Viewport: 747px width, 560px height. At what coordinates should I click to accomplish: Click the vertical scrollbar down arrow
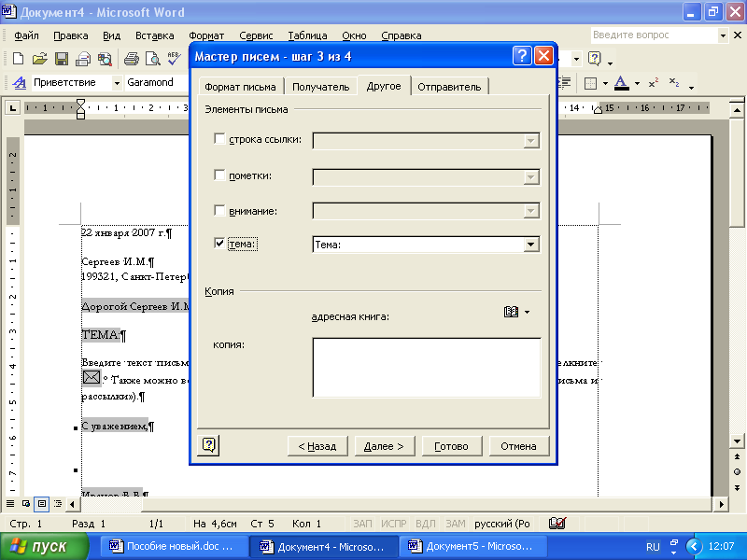(x=737, y=441)
